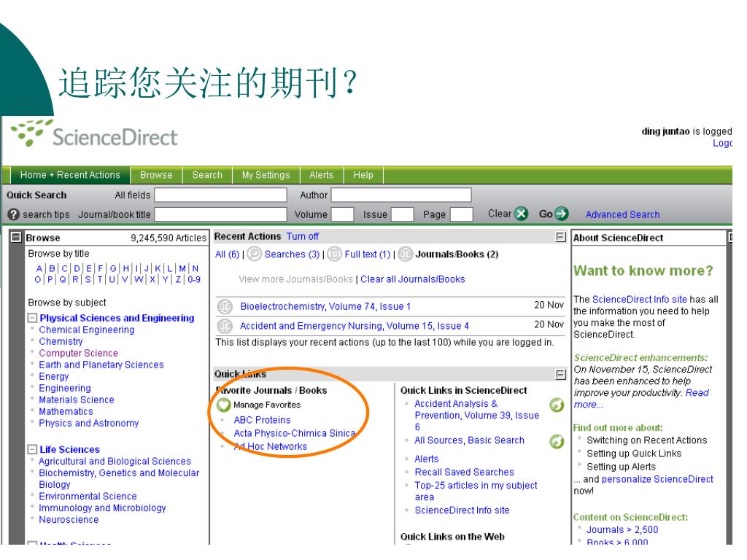Click the green icon next to All Sources, Basic Search
The image size is (747, 560).
[x=557, y=441]
